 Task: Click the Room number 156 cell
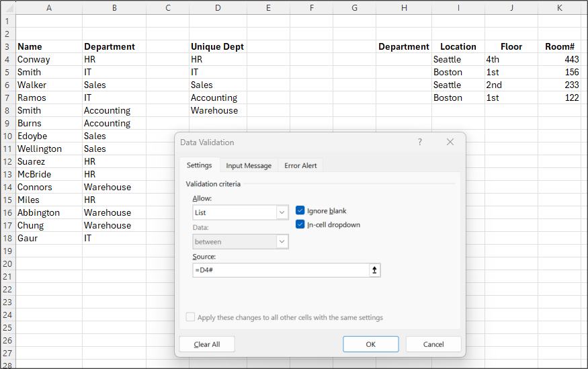pyautogui.click(x=559, y=73)
